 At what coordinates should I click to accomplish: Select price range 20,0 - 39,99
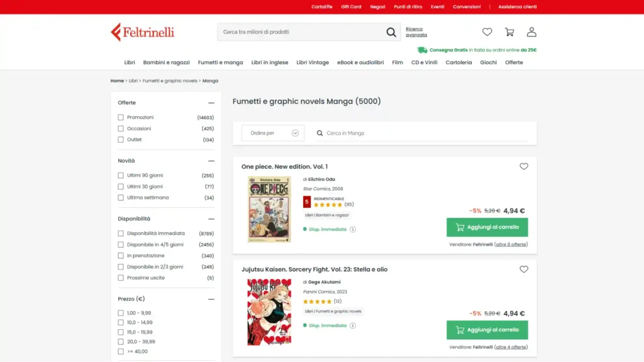click(x=121, y=341)
